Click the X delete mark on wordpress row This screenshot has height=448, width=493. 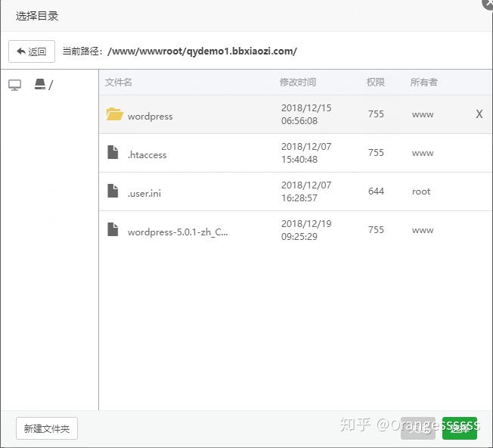479,114
